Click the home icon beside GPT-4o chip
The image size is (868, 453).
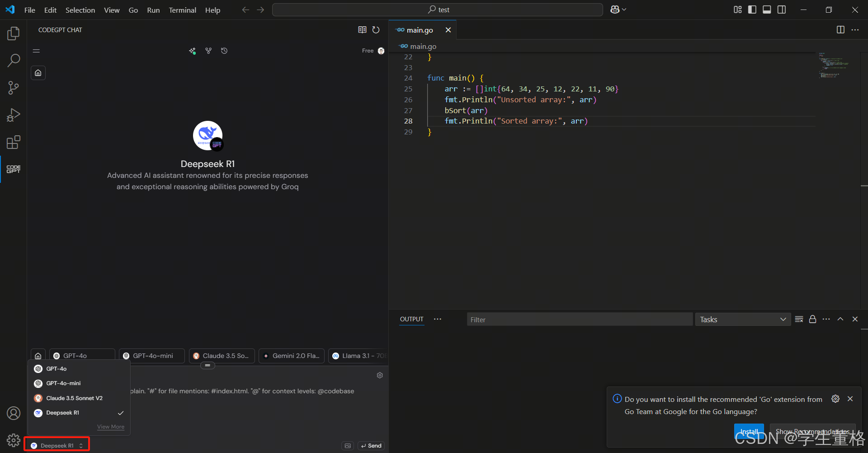click(x=38, y=356)
